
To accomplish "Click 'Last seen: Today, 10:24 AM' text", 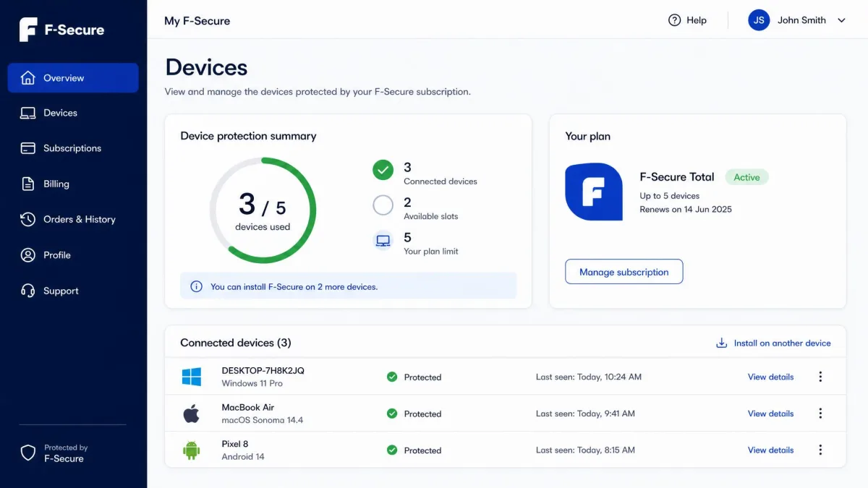I will click(x=589, y=377).
